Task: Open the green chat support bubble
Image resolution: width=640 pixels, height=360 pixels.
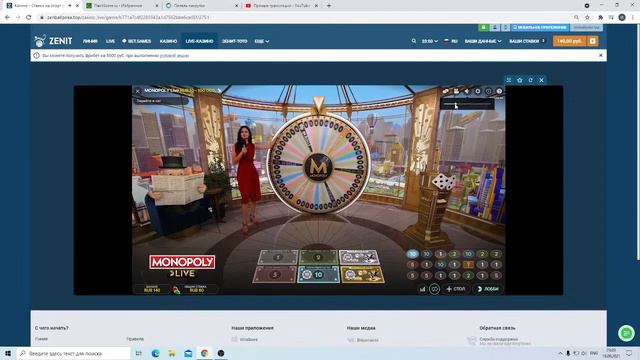Action: click(x=626, y=333)
